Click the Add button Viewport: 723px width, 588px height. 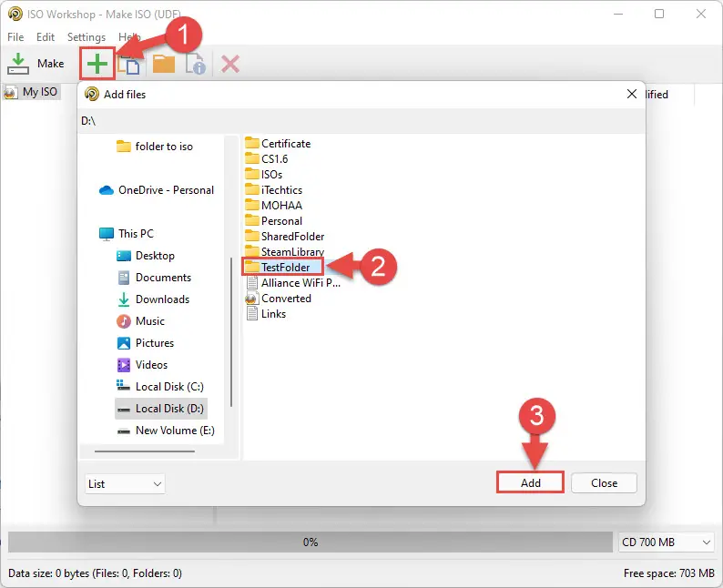tap(530, 482)
